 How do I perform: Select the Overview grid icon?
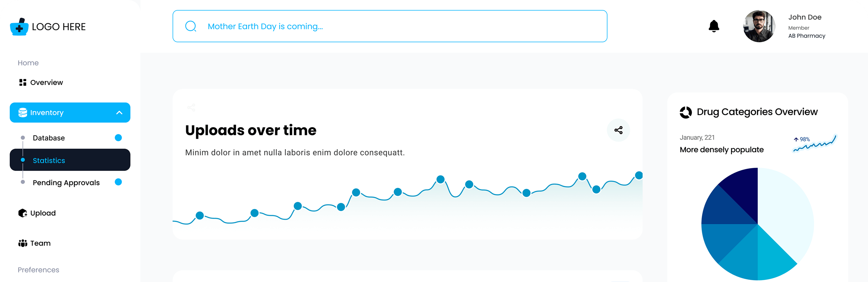pyautogui.click(x=22, y=82)
